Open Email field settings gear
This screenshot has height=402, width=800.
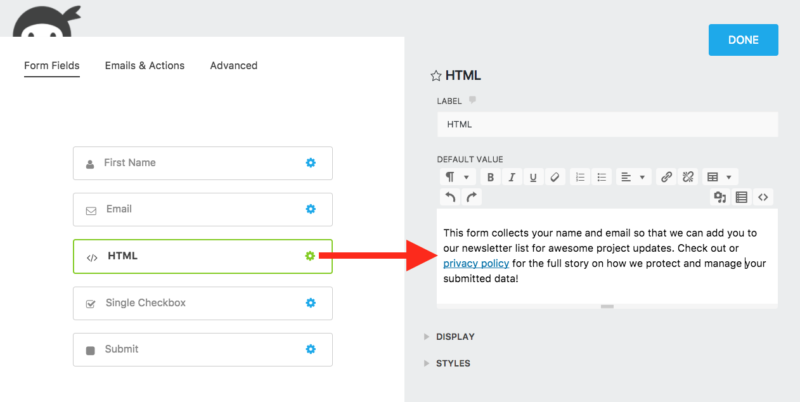tap(310, 209)
